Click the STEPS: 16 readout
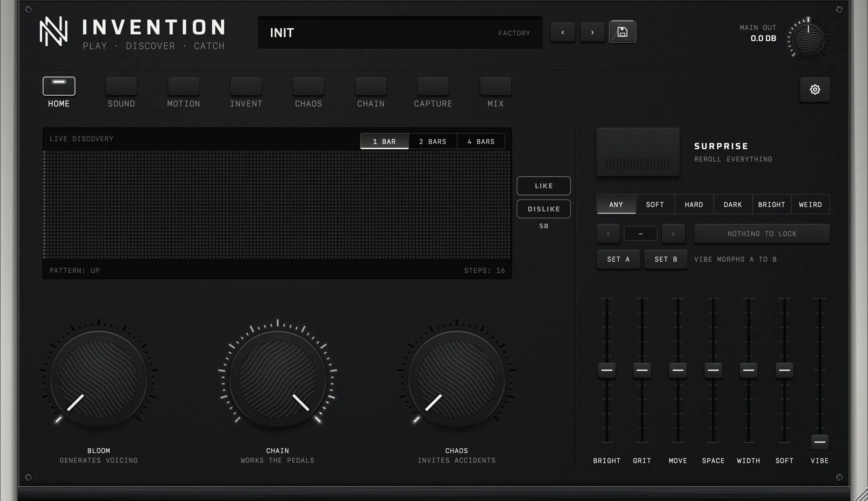The width and height of the screenshot is (868, 501). [x=484, y=270]
